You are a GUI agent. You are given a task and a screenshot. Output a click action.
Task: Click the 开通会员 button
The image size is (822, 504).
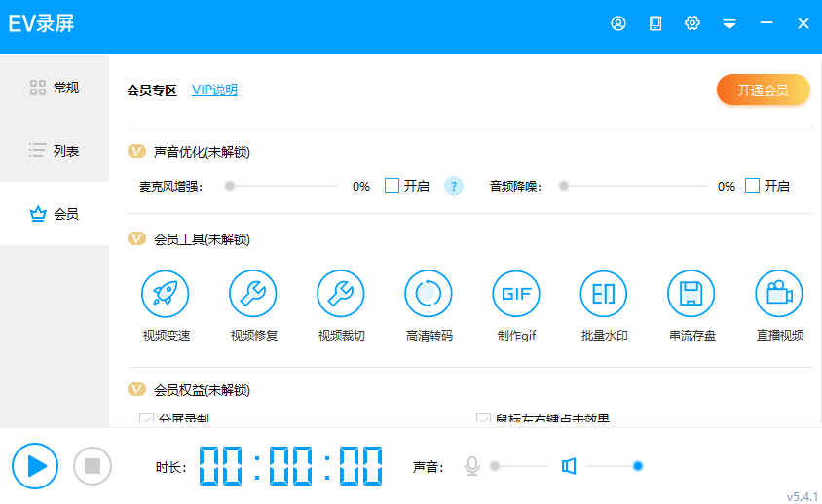764,90
